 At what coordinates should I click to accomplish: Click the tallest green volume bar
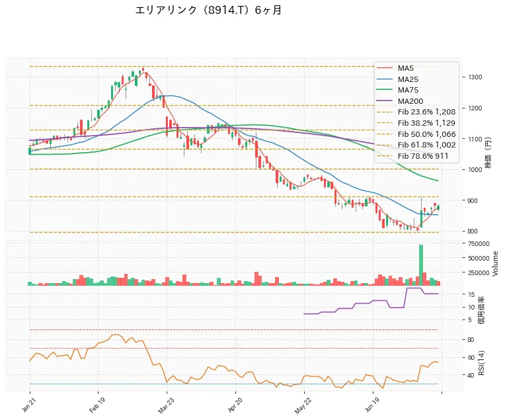(421, 265)
